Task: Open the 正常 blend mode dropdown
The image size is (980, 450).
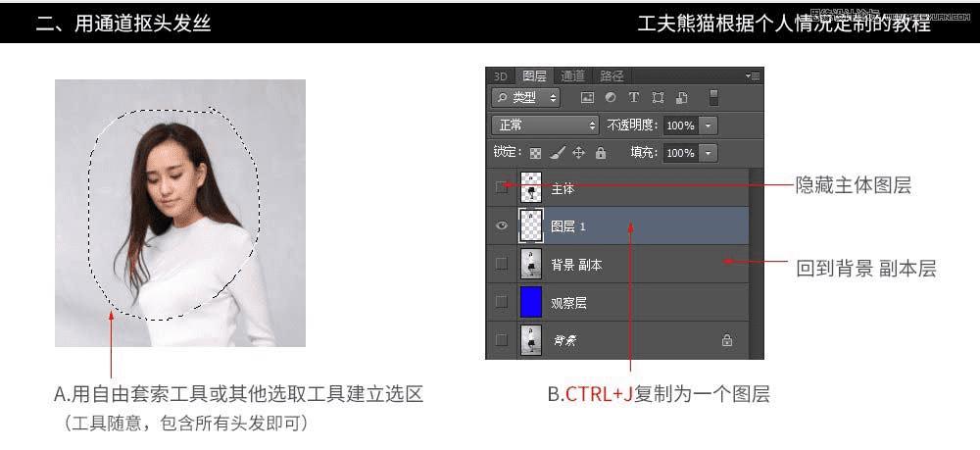Action: (546, 125)
